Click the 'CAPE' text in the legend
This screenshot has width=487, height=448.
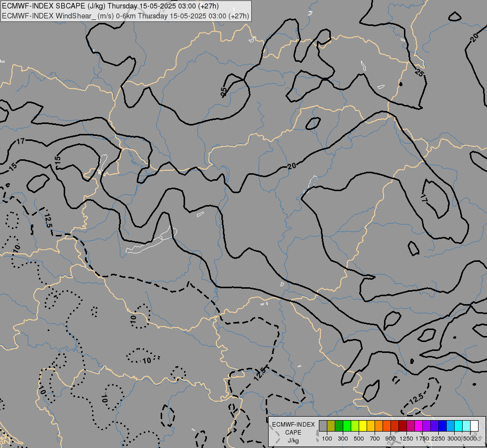(293, 433)
